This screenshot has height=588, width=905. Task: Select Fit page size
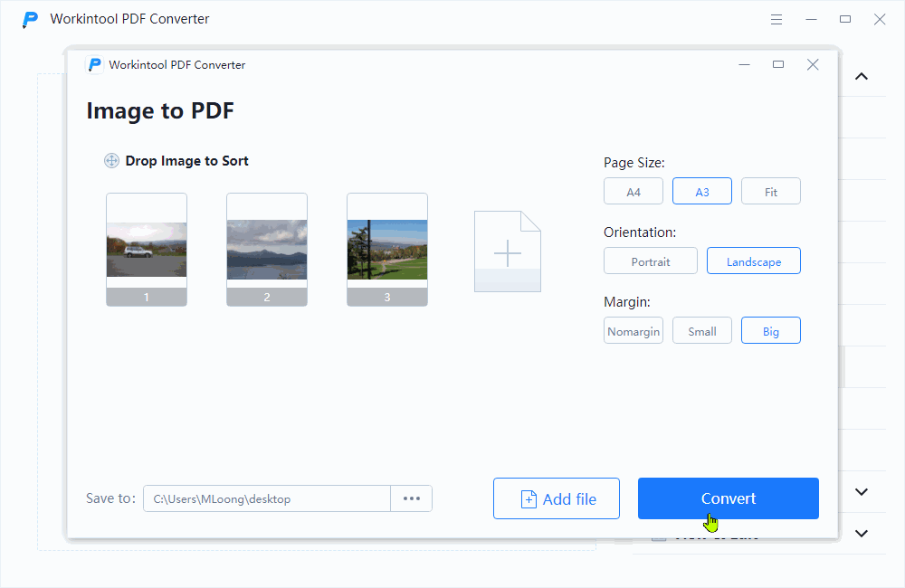pyautogui.click(x=770, y=191)
